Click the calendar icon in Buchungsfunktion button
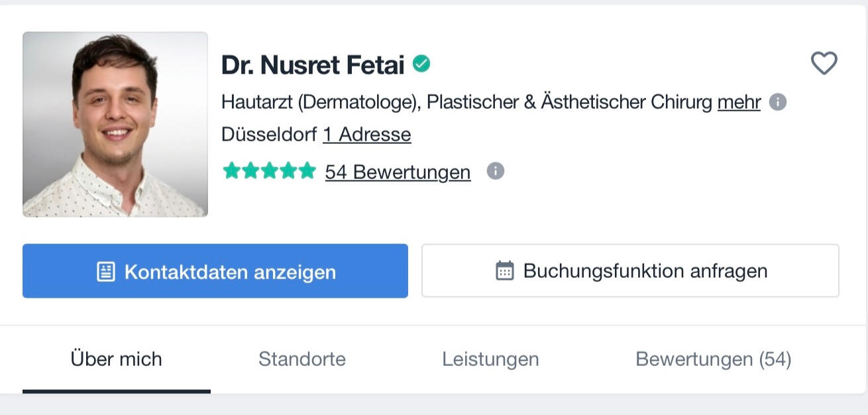 505,270
